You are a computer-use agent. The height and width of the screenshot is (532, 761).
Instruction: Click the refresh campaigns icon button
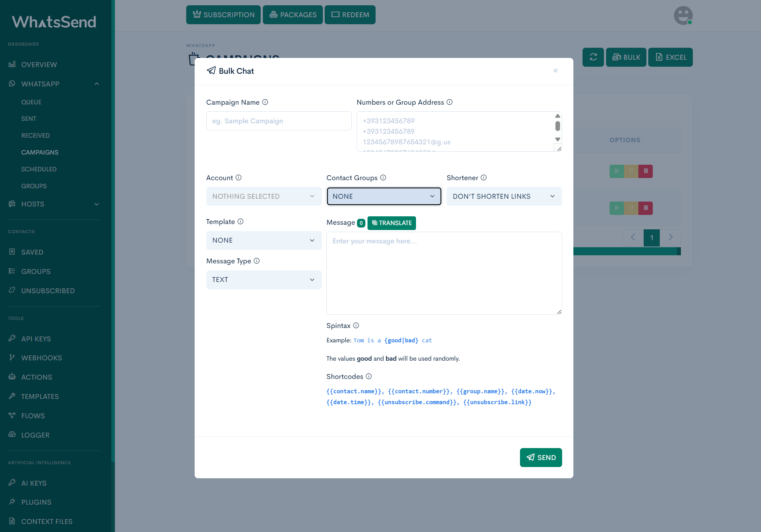[593, 57]
